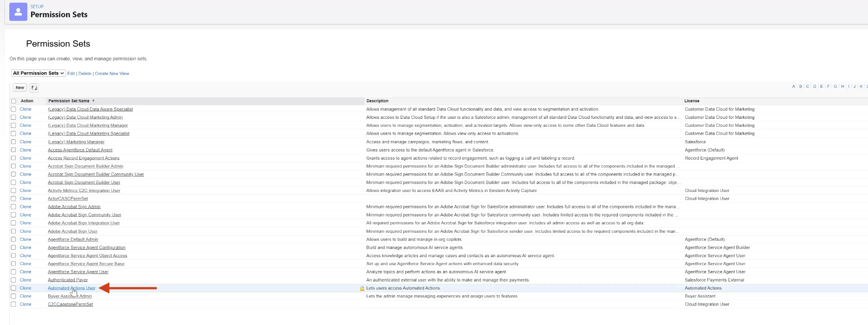This screenshot has width=868, height=325.
Task: Click the New button
Action: pos(20,88)
